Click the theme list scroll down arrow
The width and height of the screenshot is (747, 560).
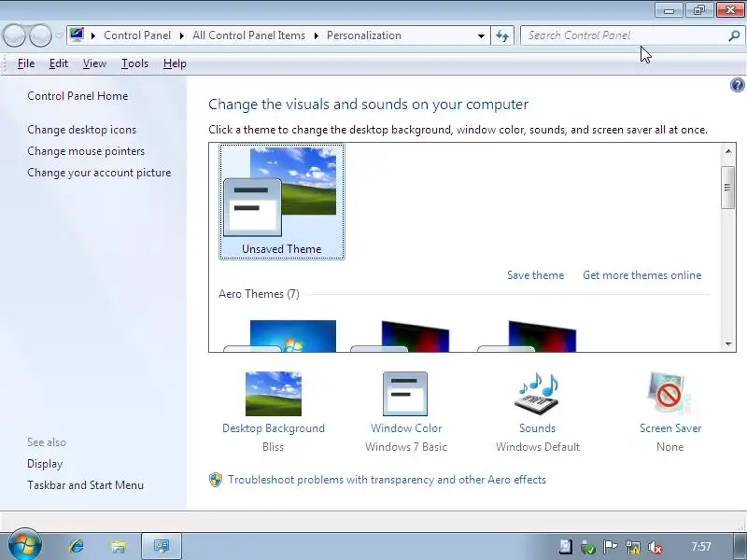[x=728, y=343]
